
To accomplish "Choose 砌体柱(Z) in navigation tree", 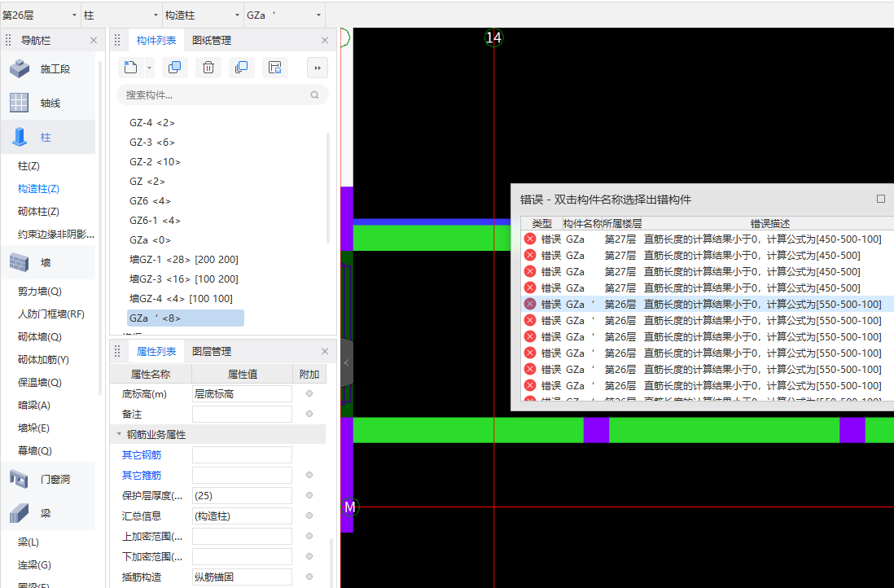I will click(38, 212).
